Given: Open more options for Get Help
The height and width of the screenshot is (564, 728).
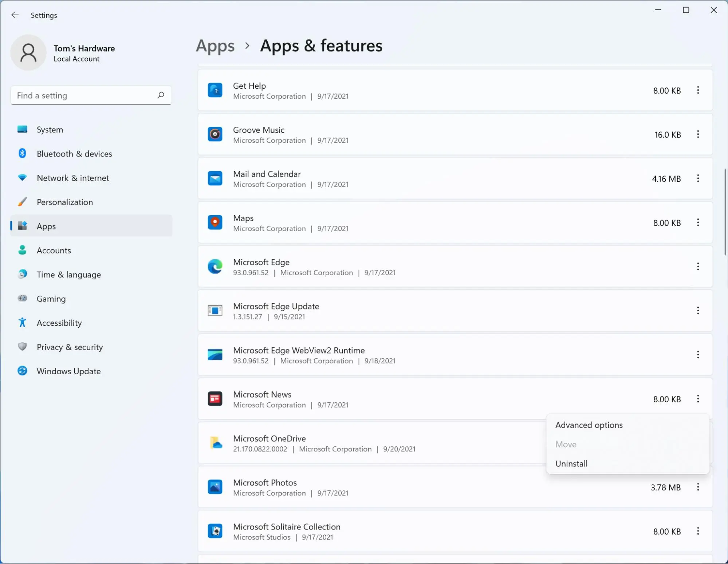Looking at the screenshot, I should 698,90.
